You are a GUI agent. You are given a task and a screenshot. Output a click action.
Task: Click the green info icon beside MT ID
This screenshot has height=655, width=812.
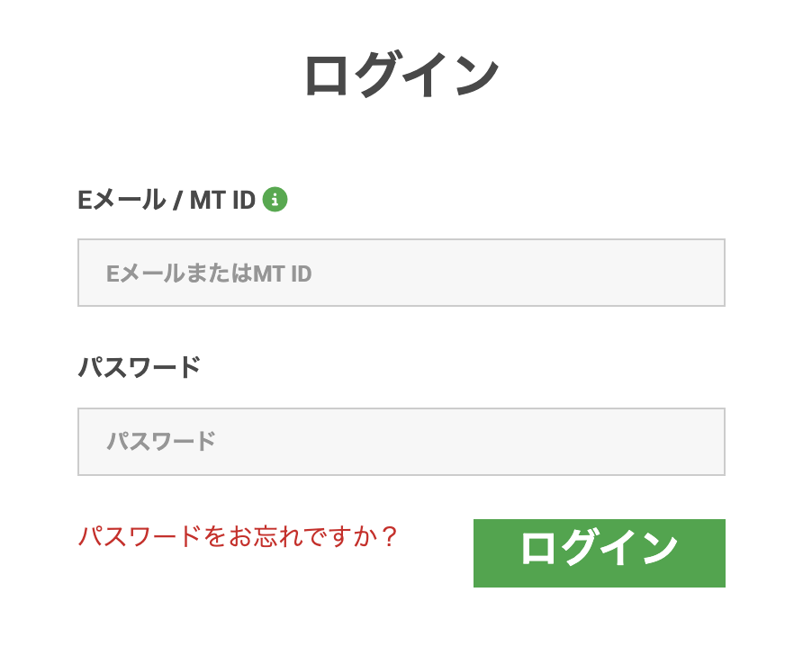pyautogui.click(x=275, y=200)
